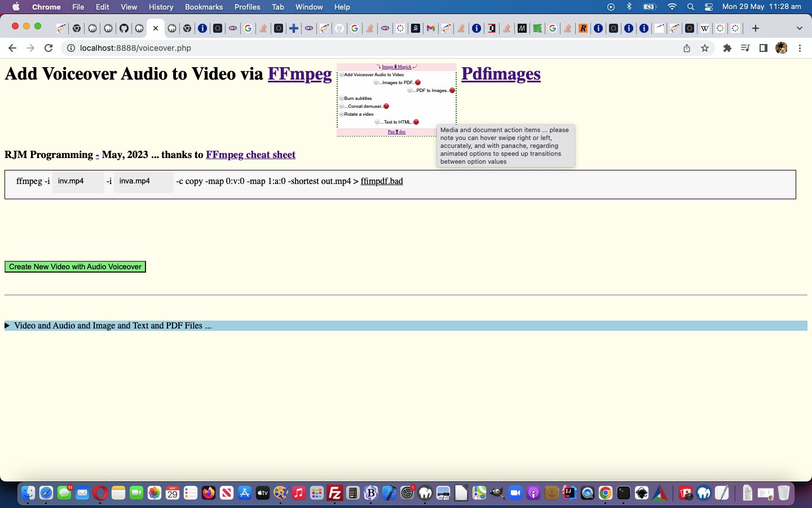Open the Chrome extensions puzzle icon
The image size is (812, 508).
[727, 48]
